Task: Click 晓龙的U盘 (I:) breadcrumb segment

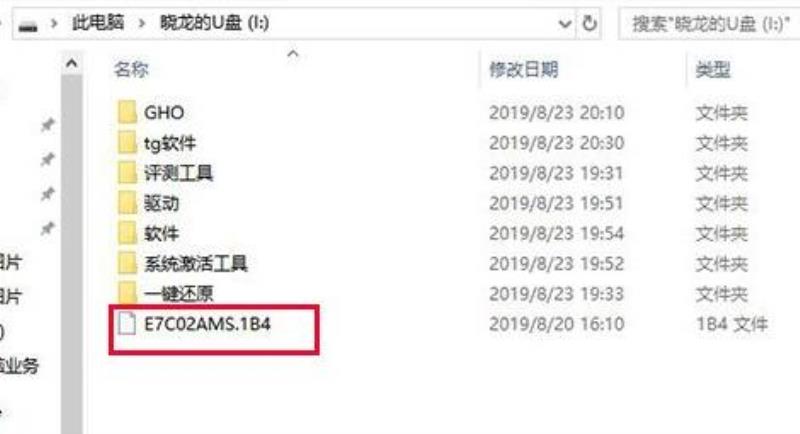Action: point(214,23)
